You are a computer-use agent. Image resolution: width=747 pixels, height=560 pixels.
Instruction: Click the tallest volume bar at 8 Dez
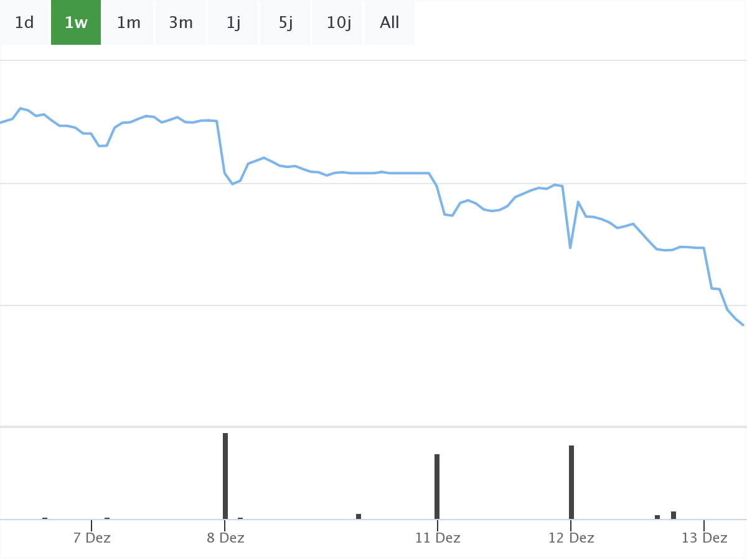pos(225,476)
